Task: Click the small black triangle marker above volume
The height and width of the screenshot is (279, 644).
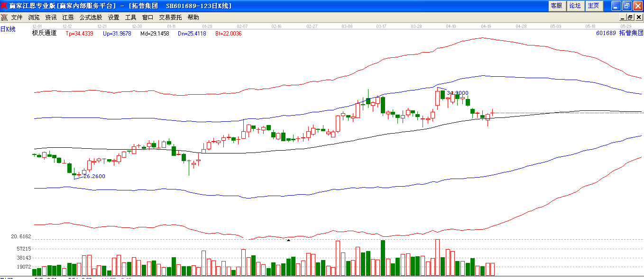Action: click(x=288, y=240)
